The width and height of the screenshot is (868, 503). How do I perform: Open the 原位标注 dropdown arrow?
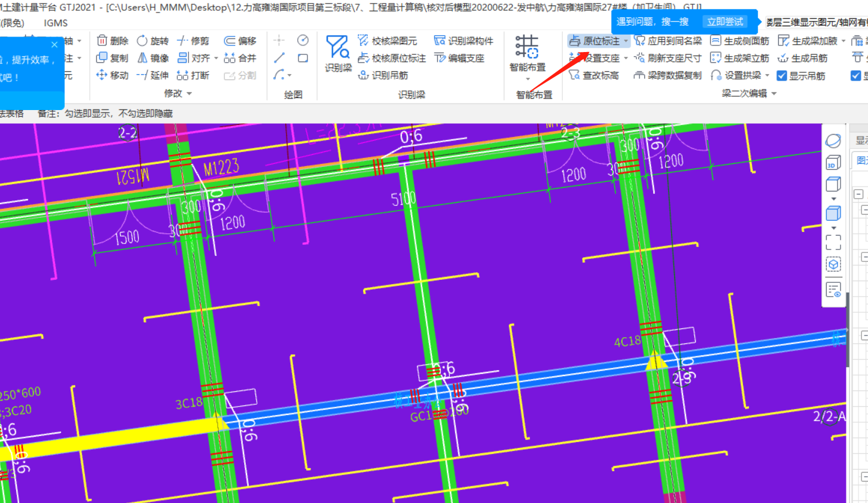(x=626, y=41)
